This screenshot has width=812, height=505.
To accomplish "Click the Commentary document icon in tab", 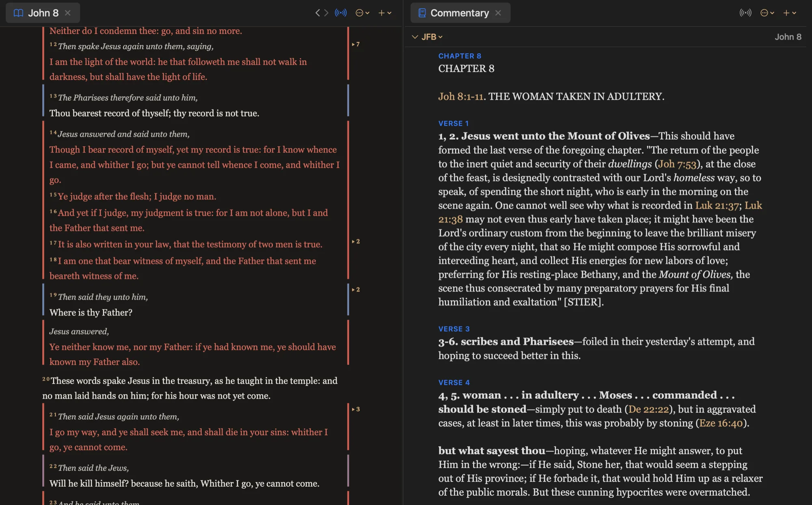I will [x=422, y=13].
